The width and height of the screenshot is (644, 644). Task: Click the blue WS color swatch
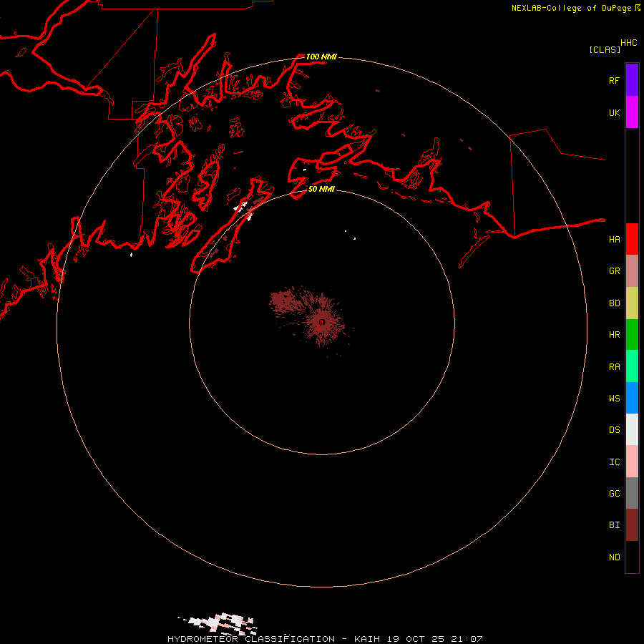pos(632,398)
